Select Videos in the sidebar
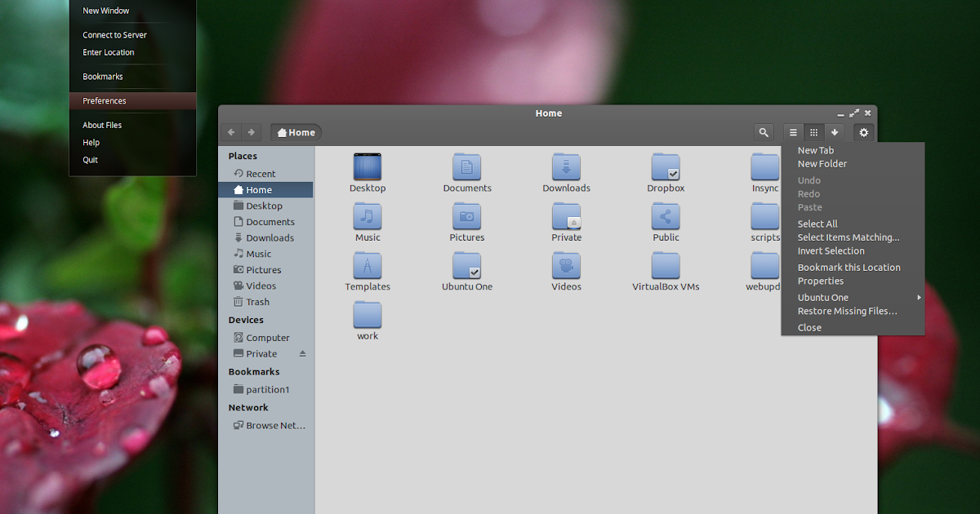Image resolution: width=980 pixels, height=514 pixels. click(x=266, y=286)
